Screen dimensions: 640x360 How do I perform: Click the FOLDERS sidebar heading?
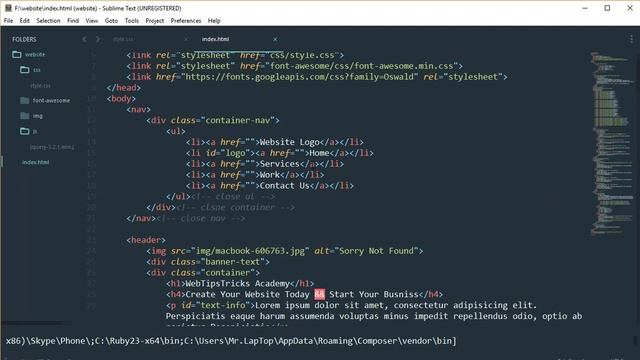(24, 39)
